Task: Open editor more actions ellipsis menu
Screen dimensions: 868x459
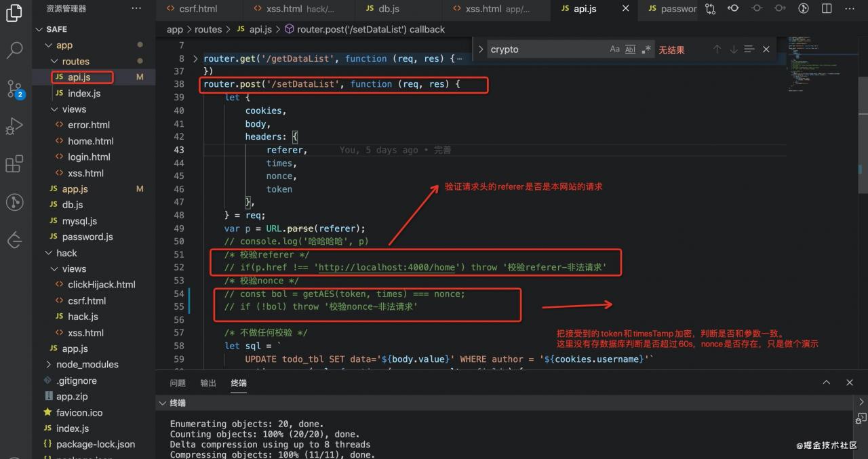Action: [850, 9]
